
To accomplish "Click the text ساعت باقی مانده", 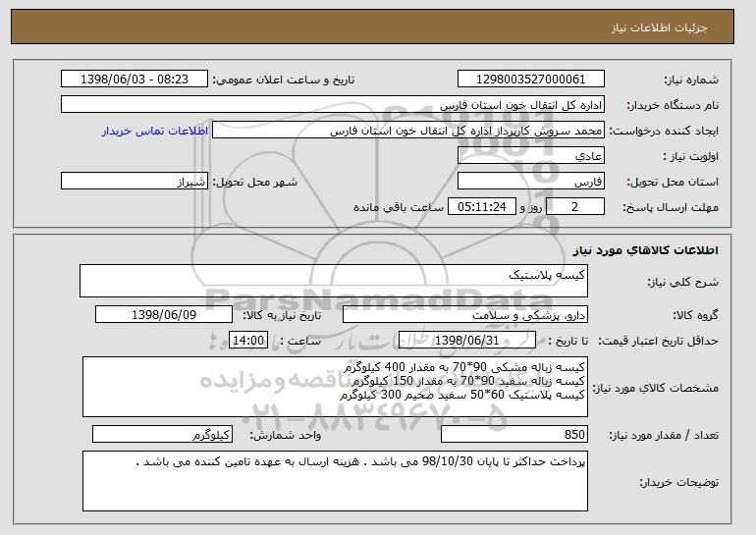I will [399, 207].
